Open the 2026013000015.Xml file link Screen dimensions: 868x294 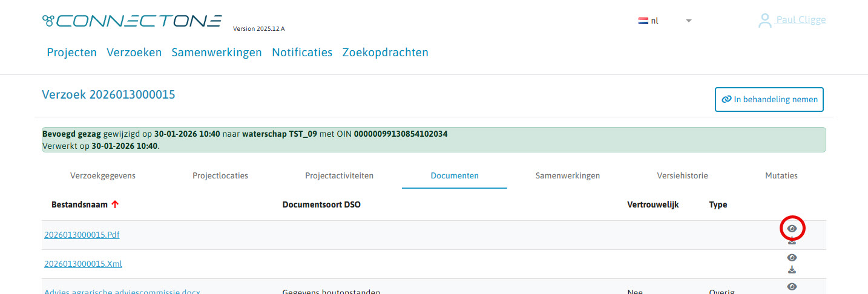(84, 264)
